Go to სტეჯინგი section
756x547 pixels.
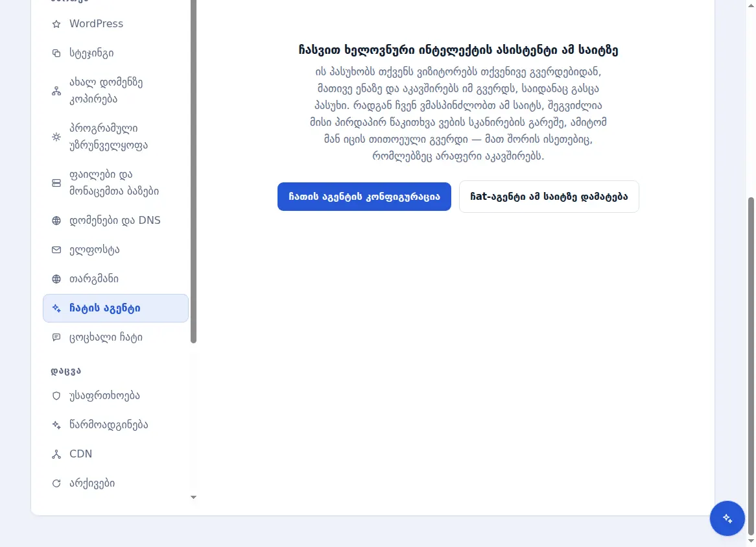pos(115,53)
